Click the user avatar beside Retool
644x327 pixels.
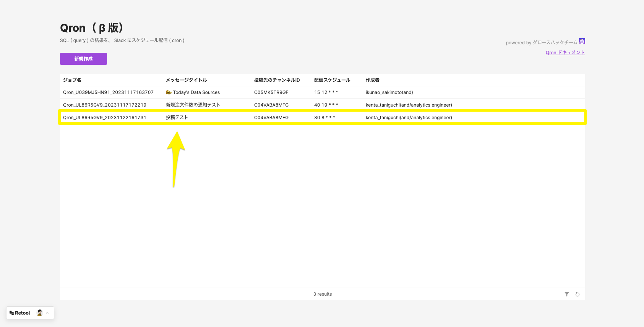[x=39, y=313]
